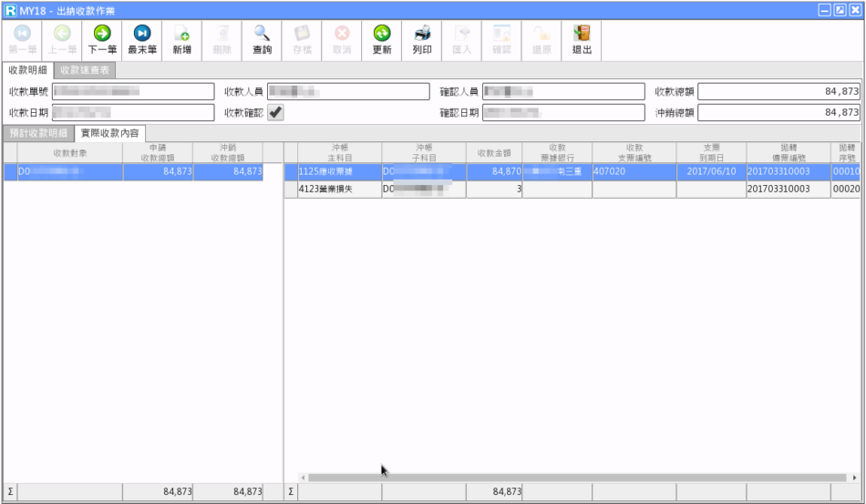Jump to last record (最末筆) icon
Screen dimensions: 866x504
pos(142,40)
